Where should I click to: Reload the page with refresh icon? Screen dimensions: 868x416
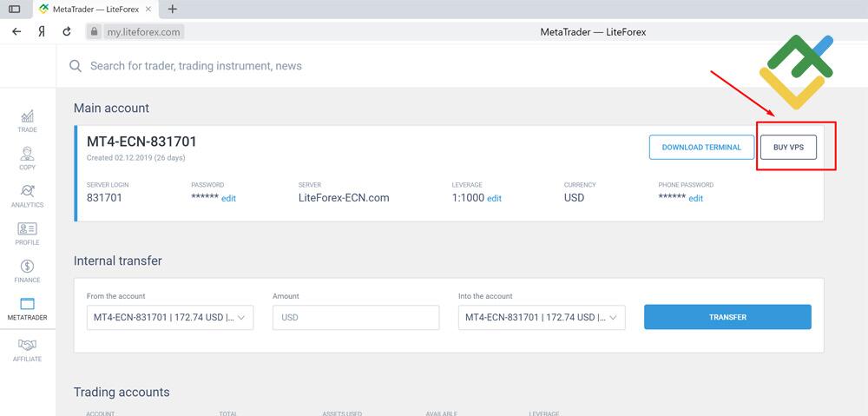pos(67,31)
